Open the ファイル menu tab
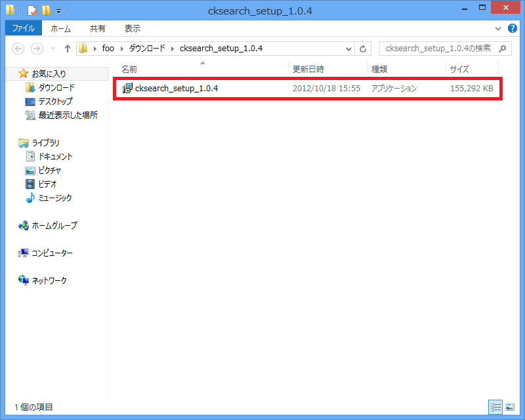525x420 pixels. (24, 29)
